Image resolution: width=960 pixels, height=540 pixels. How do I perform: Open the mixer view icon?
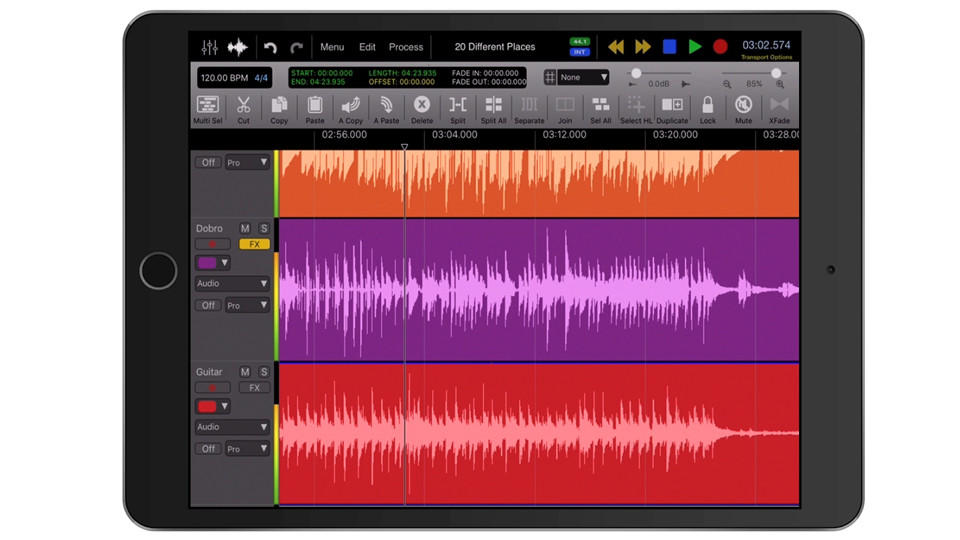(x=209, y=47)
